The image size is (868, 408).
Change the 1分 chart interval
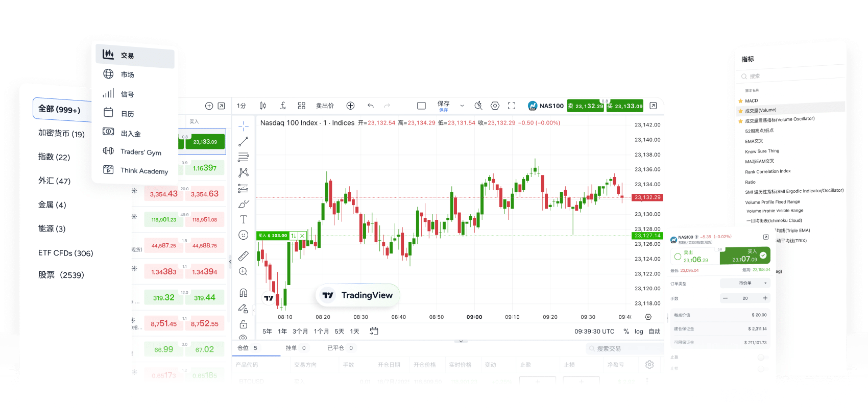[242, 106]
